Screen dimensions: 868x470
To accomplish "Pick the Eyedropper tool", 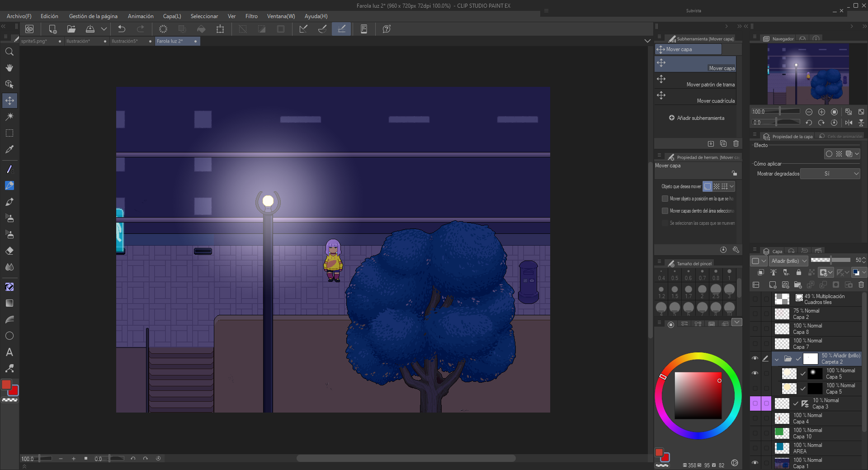I will (9, 149).
